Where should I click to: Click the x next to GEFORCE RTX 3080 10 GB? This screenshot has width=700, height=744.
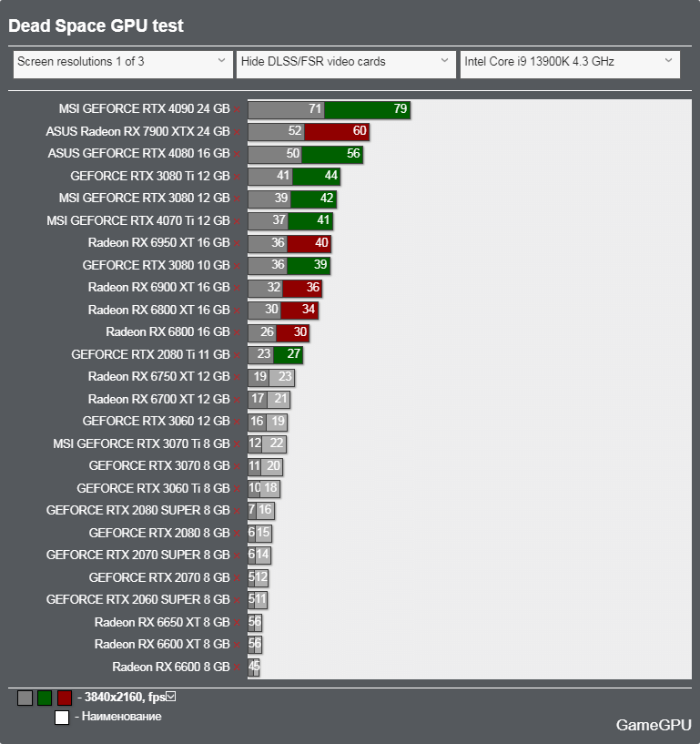pos(237,266)
